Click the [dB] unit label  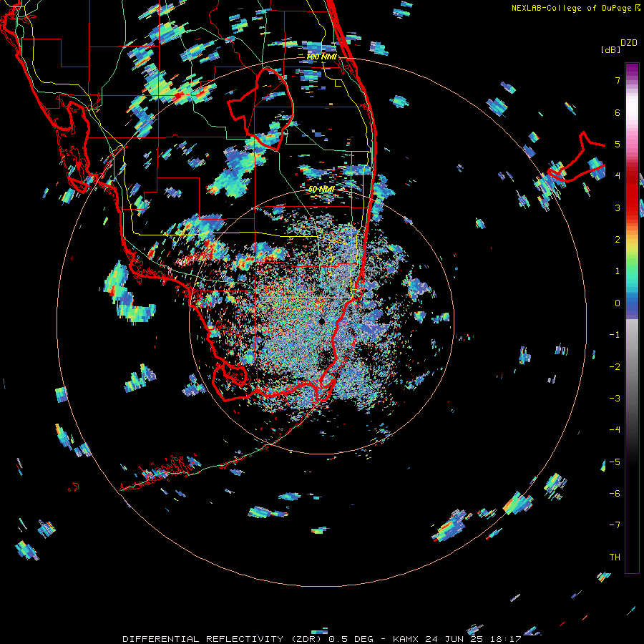click(x=611, y=49)
